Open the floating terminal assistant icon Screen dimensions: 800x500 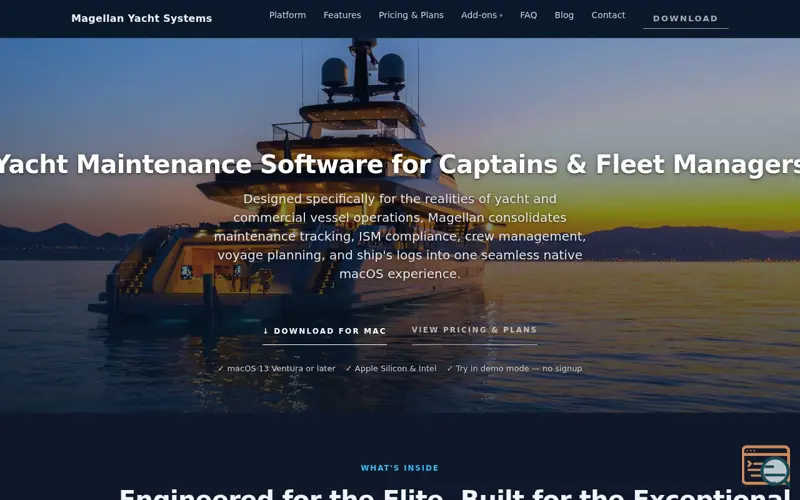click(x=766, y=465)
